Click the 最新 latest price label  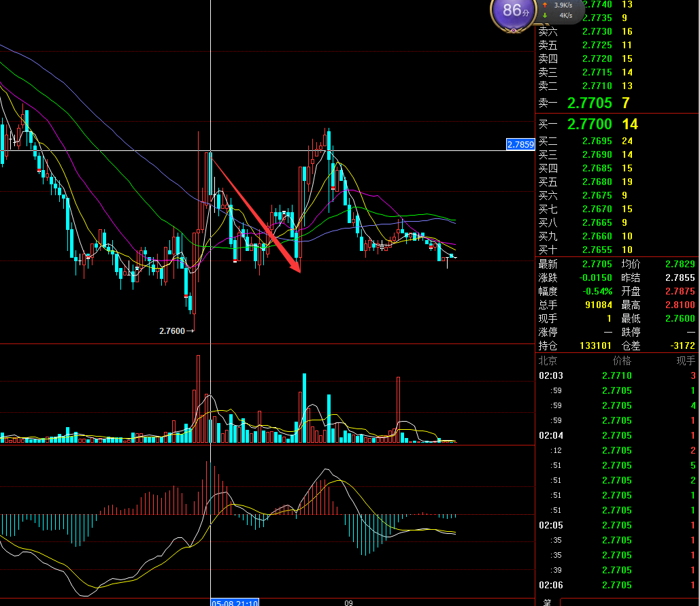click(548, 264)
